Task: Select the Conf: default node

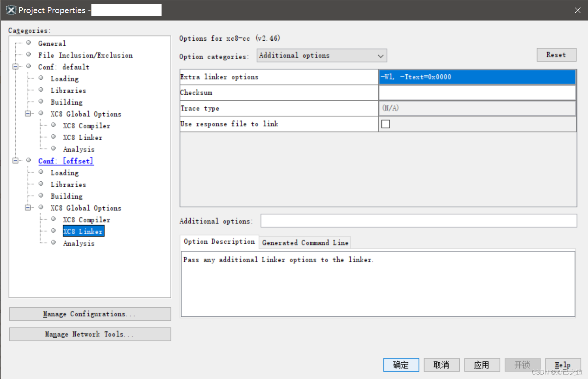Action: click(64, 67)
